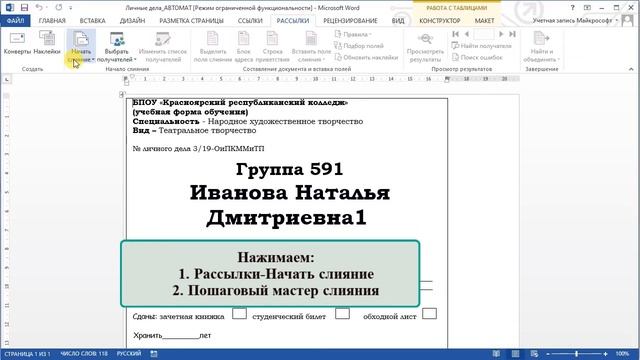Click the table move handle
The image size is (640, 360).
[122, 95]
